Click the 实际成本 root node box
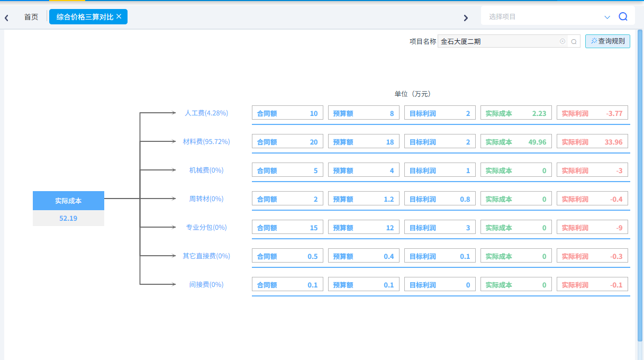Image resolution: width=644 pixels, height=360 pixels. coord(68,201)
